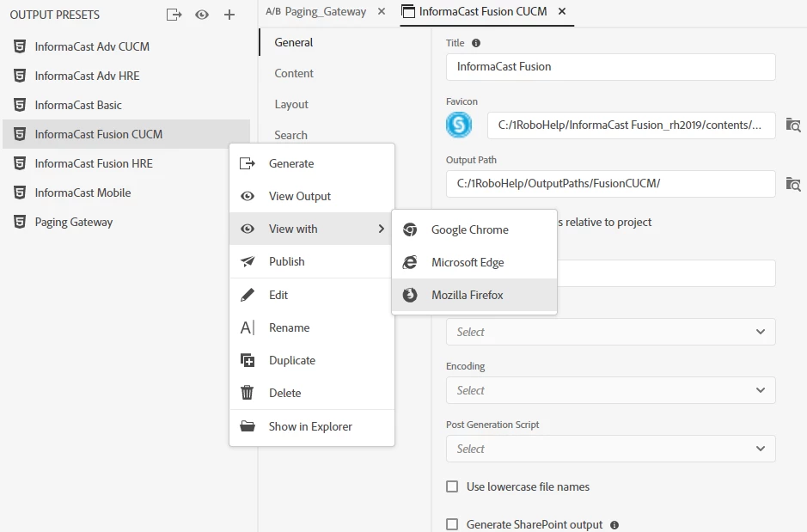Close the InformaCast Fusion CUCM tab
This screenshot has width=807, height=532.
pyautogui.click(x=562, y=11)
